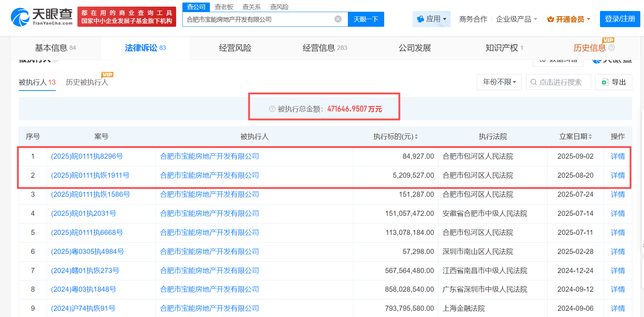
Task: Focus the 点击进行搜索 search field
Action: [x=560, y=82]
